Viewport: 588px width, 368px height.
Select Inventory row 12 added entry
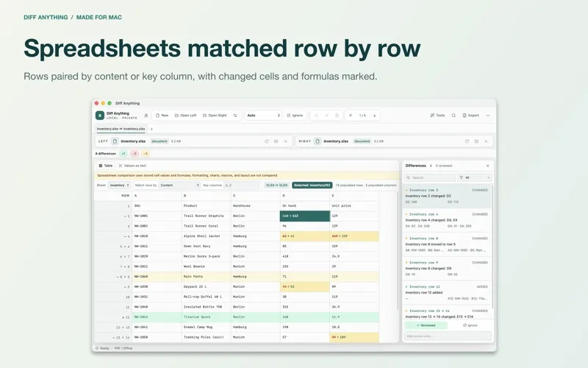(446, 292)
